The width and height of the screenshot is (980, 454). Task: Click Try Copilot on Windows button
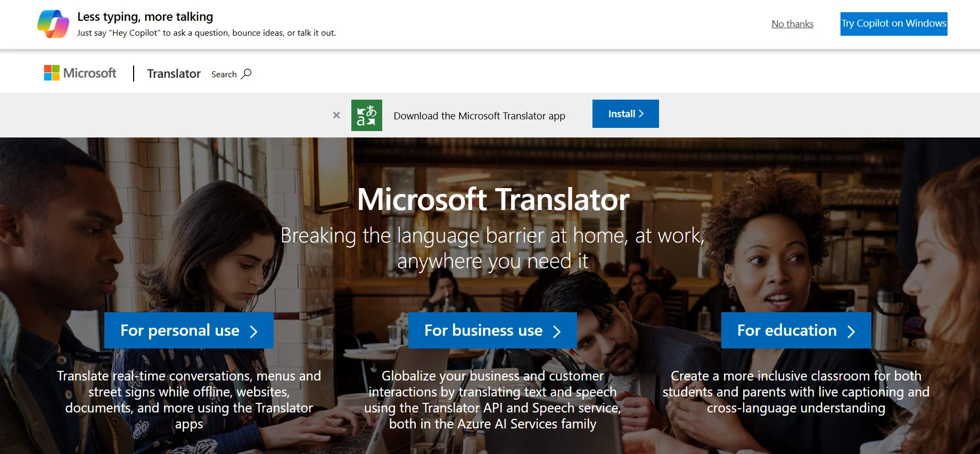click(x=894, y=24)
